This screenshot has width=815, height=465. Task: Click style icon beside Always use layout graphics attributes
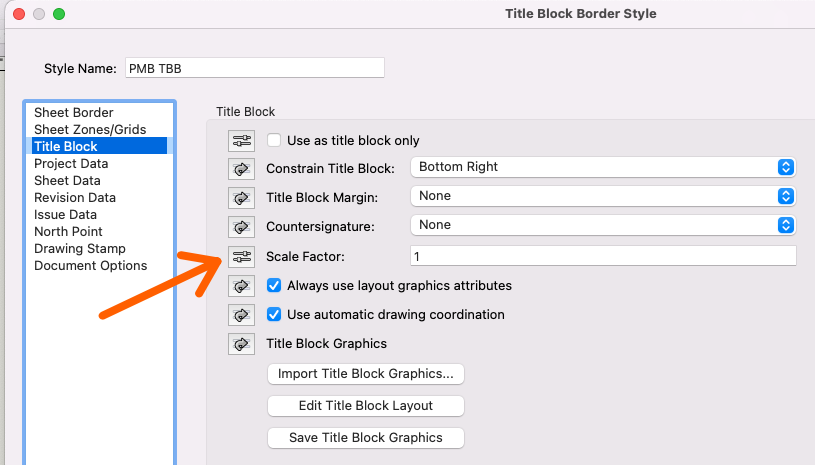pos(241,286)
